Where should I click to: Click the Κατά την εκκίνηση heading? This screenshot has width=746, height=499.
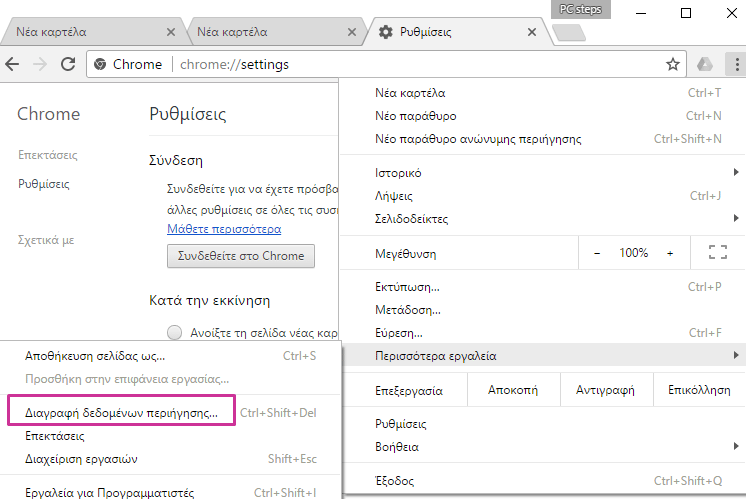coord(209,300)
